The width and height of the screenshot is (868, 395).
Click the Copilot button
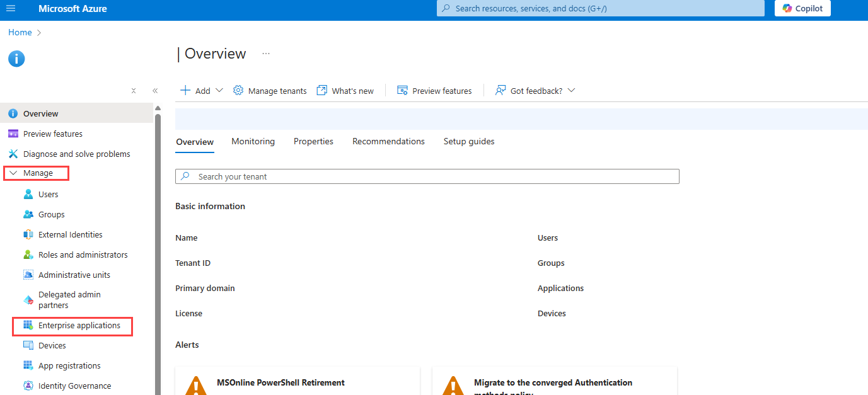coord(802,8)
